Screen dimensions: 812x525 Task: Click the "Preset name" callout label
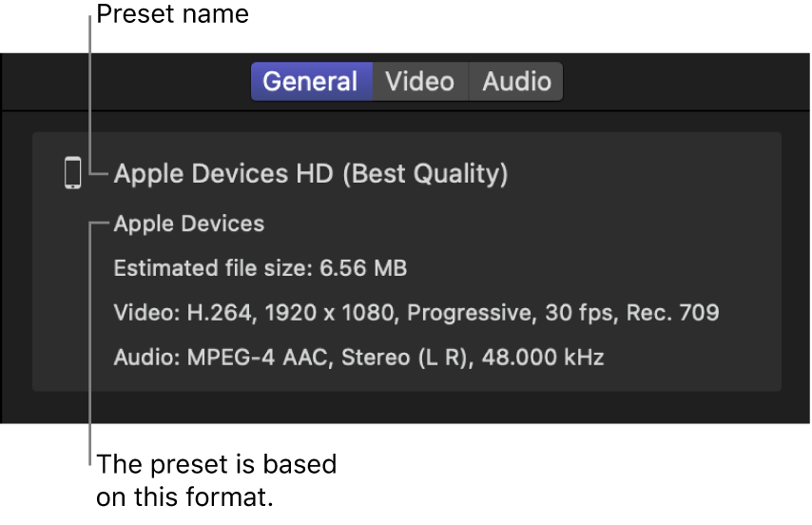pos(172,14)
